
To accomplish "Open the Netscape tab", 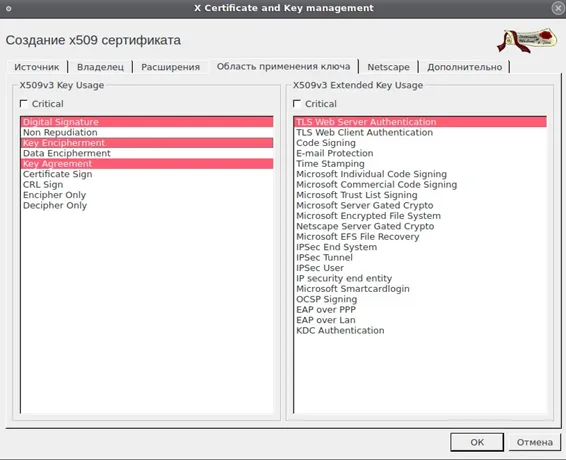I will tap(388, 67).
